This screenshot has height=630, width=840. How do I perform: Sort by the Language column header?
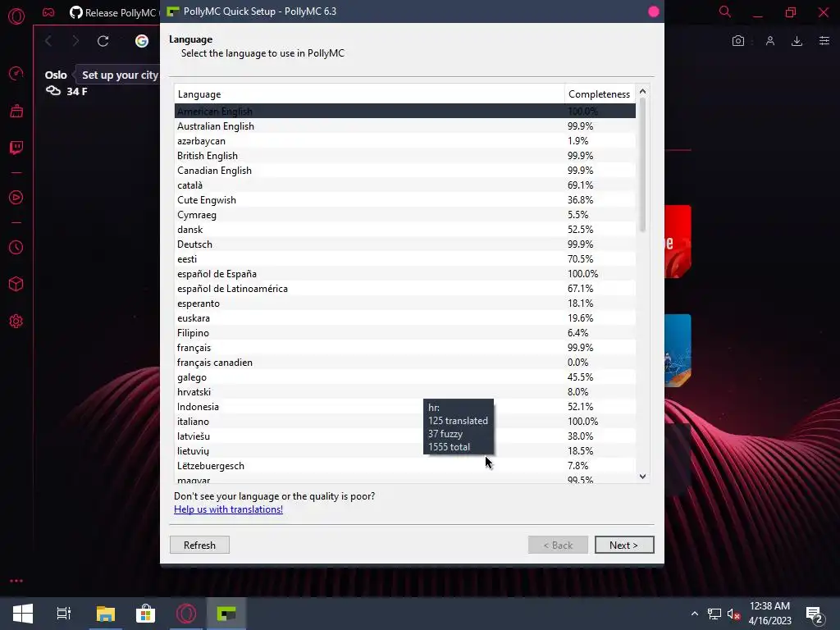tap(369, 94)
